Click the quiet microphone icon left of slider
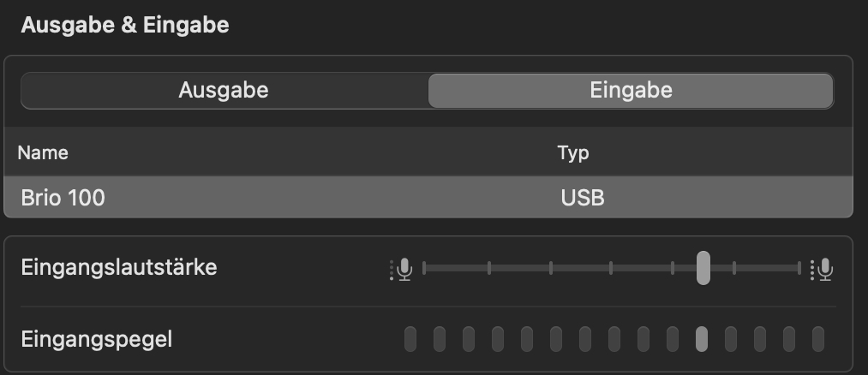Viewport: 868px width, 375px height. pos(402,269)
